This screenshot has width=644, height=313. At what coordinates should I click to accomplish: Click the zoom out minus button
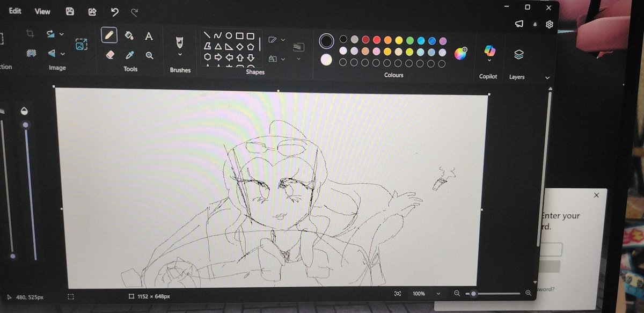[x=457, y=294]
